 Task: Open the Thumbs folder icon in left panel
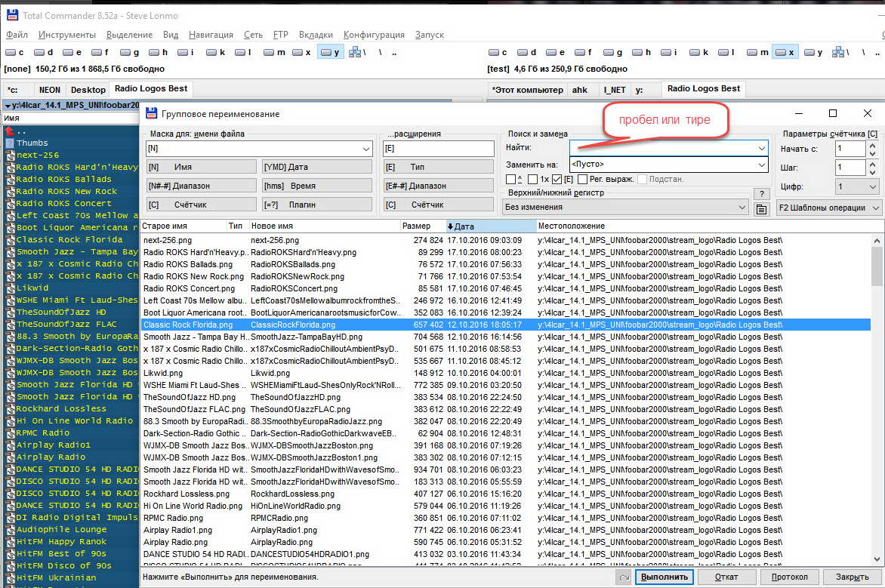click(10, 143)
